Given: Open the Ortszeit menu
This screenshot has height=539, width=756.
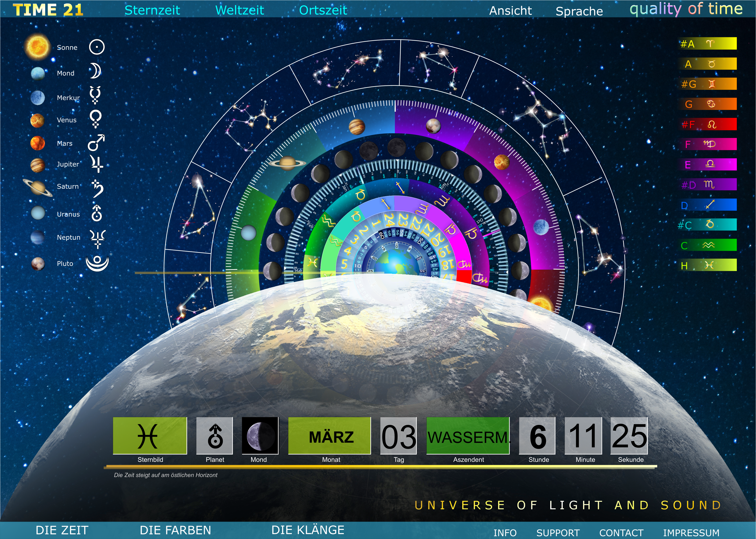Looking at the screenshot, I should 323,10.
